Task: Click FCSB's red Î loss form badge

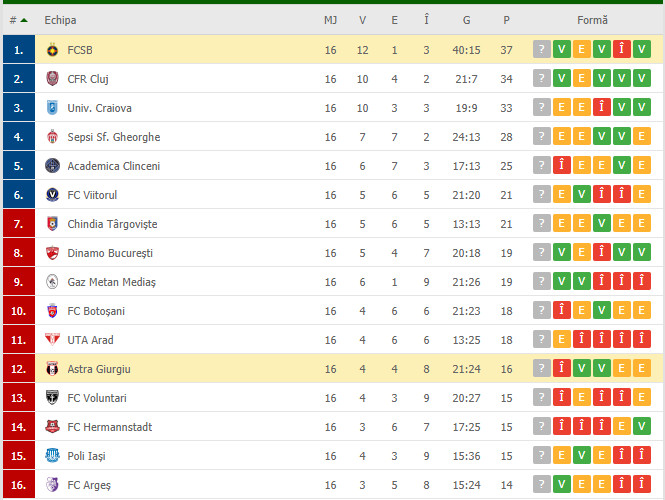Action: pyautogui.click(x=622, y=50)
